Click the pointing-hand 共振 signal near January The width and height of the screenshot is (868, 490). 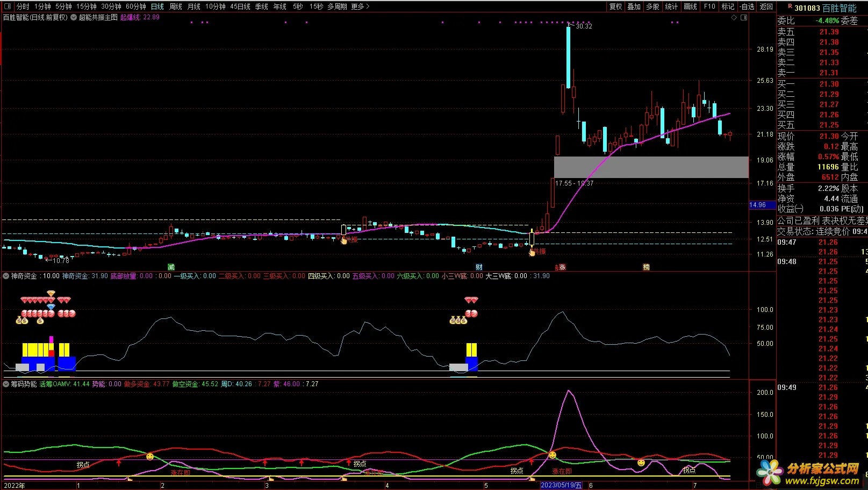coord(344,240)
